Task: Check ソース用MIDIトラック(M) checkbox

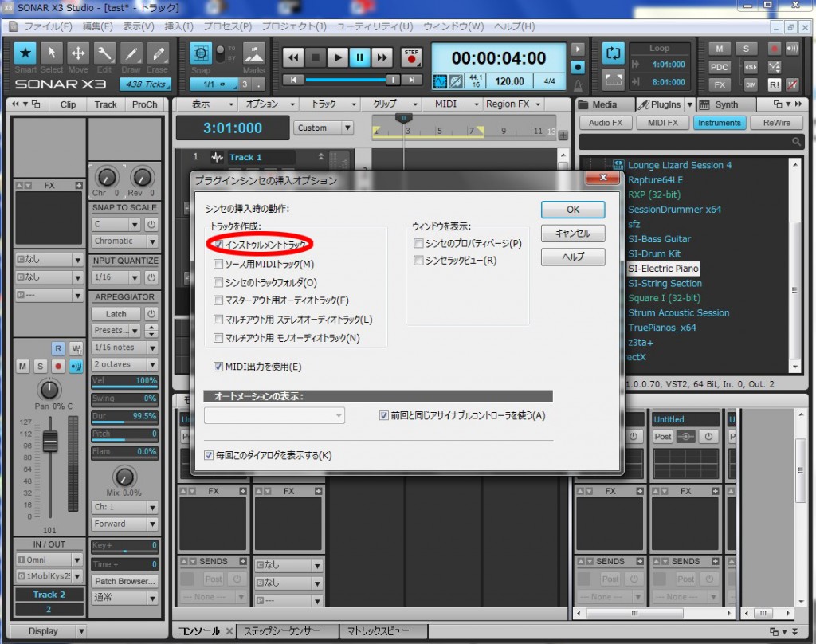Action: (x=218, y=264)
